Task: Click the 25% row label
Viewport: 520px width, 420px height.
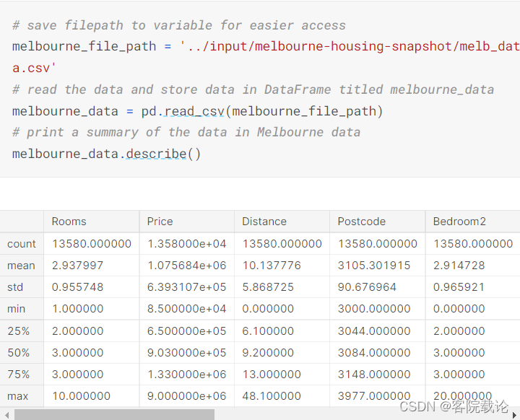Action: 19,331
